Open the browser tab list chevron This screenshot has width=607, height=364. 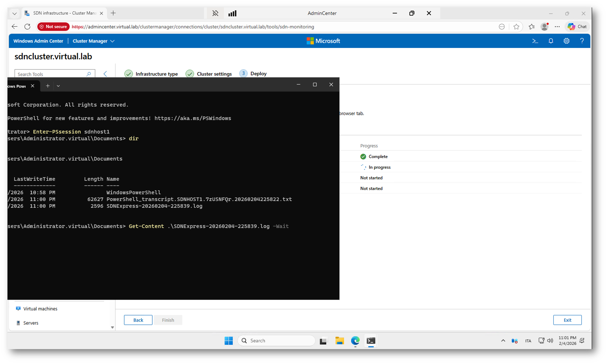click(15, 13)
